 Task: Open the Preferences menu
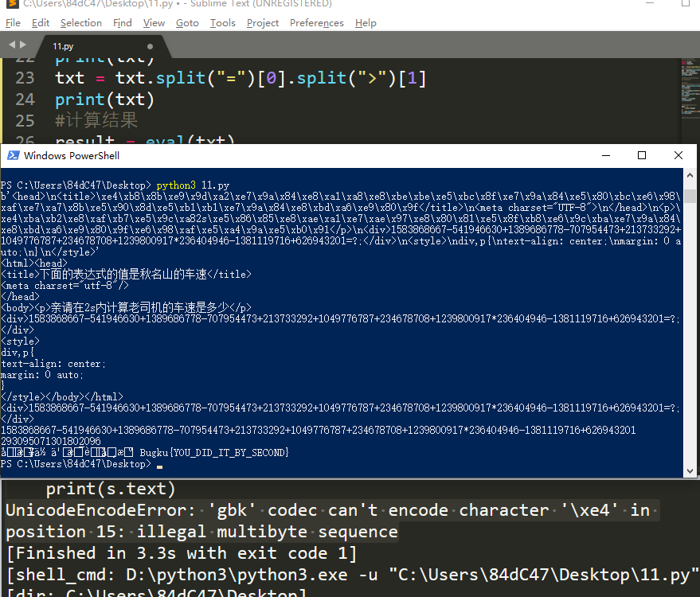pyautogui.click(x=317, y=23)
